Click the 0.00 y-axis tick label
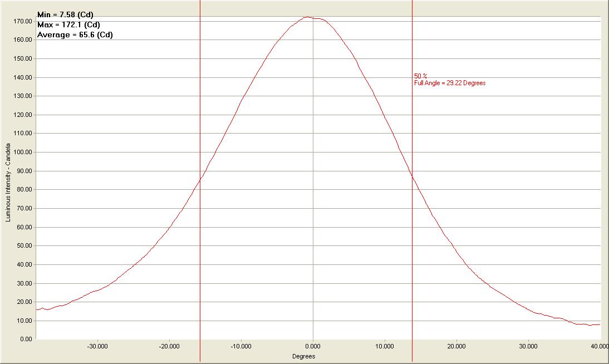Screen dimensions: 609x364 click(27, 339)
